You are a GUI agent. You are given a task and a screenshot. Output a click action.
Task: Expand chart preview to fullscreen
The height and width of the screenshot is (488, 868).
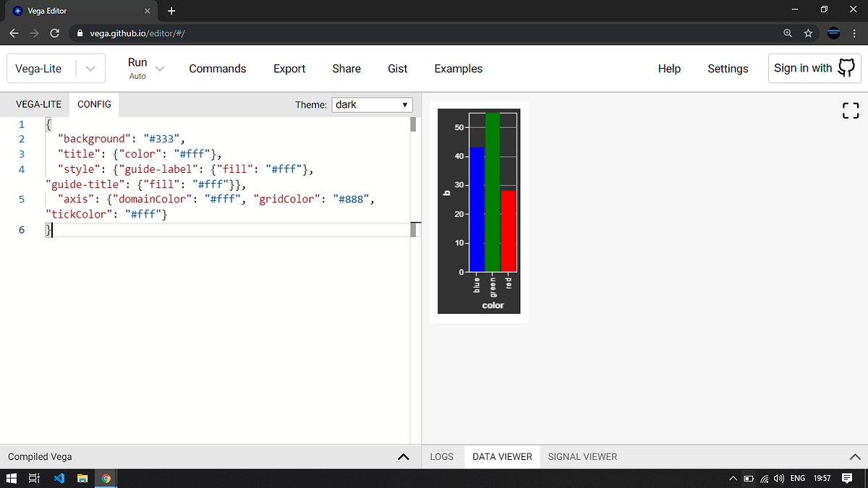tap(850, 110)
